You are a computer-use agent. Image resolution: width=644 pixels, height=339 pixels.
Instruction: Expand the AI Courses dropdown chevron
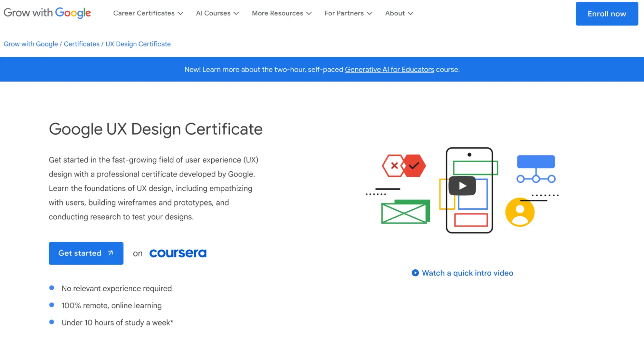click(236, 14)
